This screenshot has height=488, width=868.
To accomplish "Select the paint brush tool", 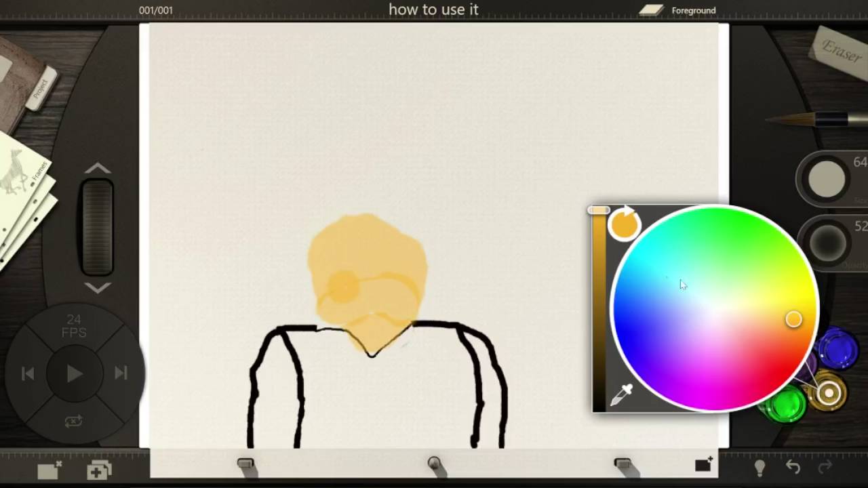I will pos(817,120).
